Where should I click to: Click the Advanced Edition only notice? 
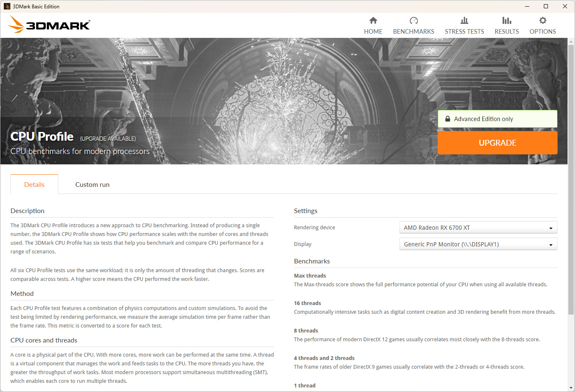click(497, 119)
